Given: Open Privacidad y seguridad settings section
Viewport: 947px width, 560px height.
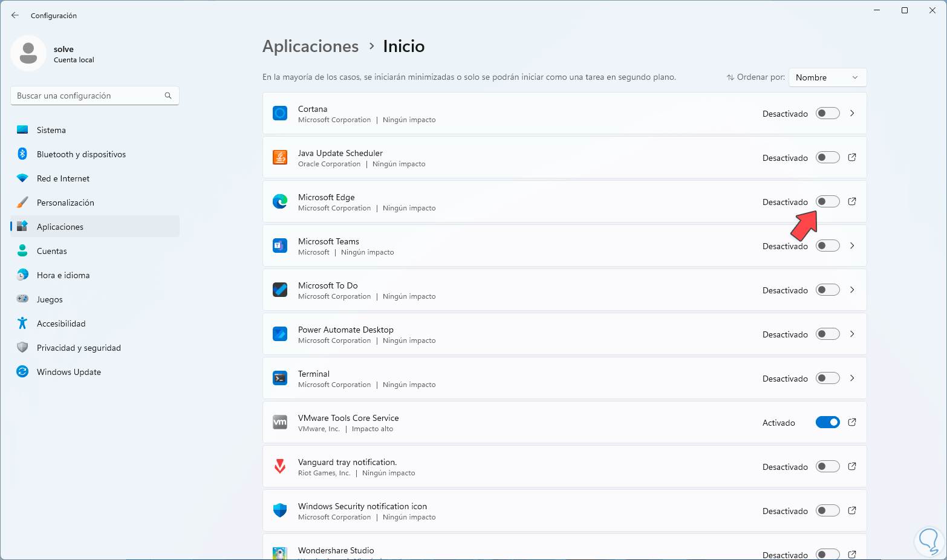Looking at the screenshot, I should pos(79,348).
